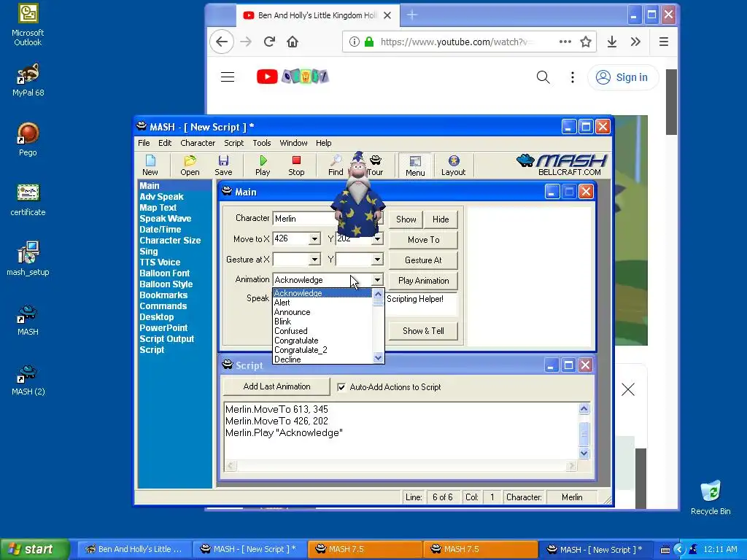747x560 pixels.
Task: Go back in the browser window
Action: tap(222, 42)
